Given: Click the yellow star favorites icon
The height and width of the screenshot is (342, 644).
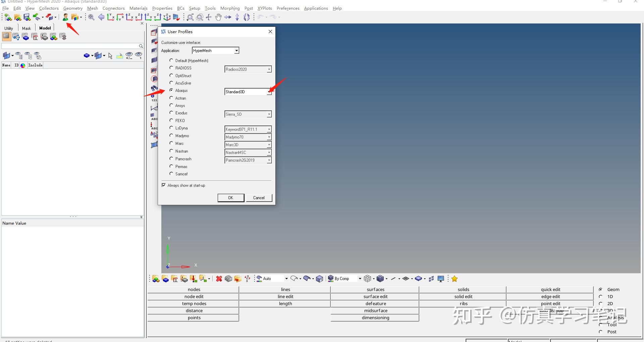Looking at the screenshot, I should pos(454,279).
